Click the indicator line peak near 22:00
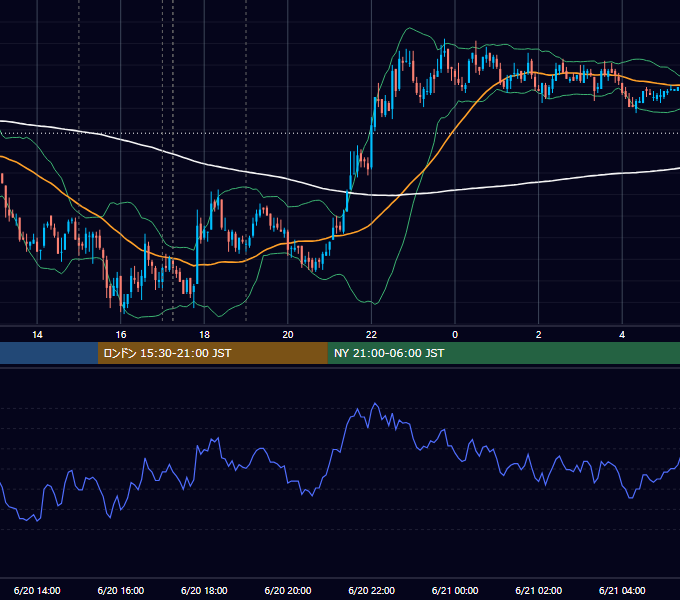Screen dimensions: 680x600 [x=375, y=404]
